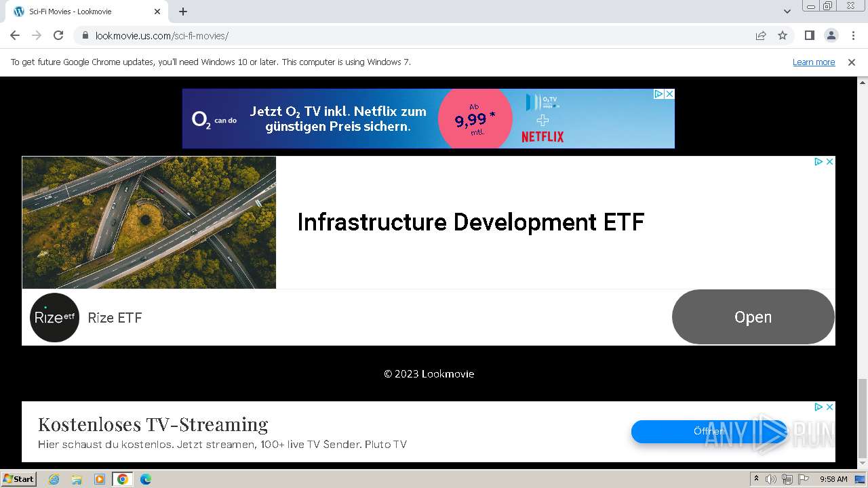Screen dimensions: 868x488
Task: Go back to the previous page
Action: 15,35
